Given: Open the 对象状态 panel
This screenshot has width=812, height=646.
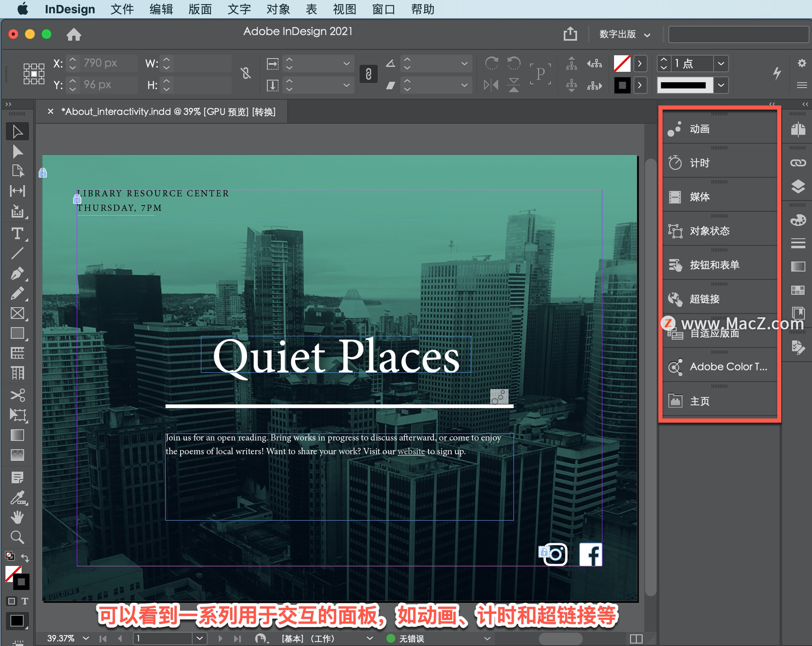Looking at the screenshot, I should click(710, 231).
